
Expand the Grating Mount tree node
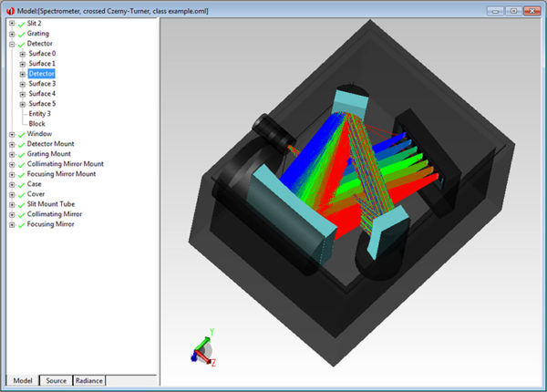tap(11, 153)
